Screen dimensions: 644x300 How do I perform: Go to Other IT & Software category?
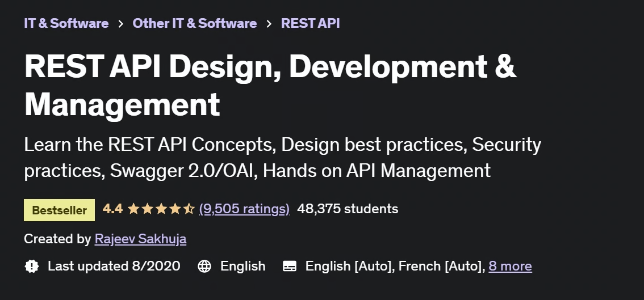pyautogui.click(x=194, y=23)
